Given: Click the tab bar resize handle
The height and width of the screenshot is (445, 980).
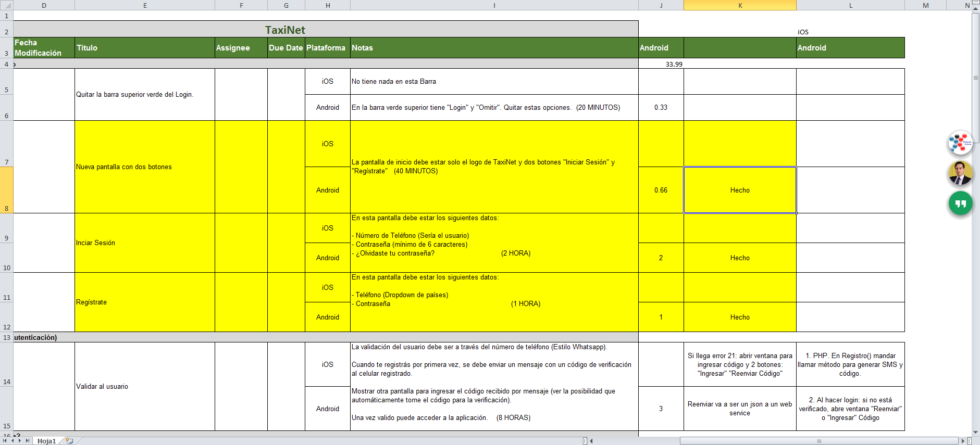Looking at the screenshot, I should point(585,441).
